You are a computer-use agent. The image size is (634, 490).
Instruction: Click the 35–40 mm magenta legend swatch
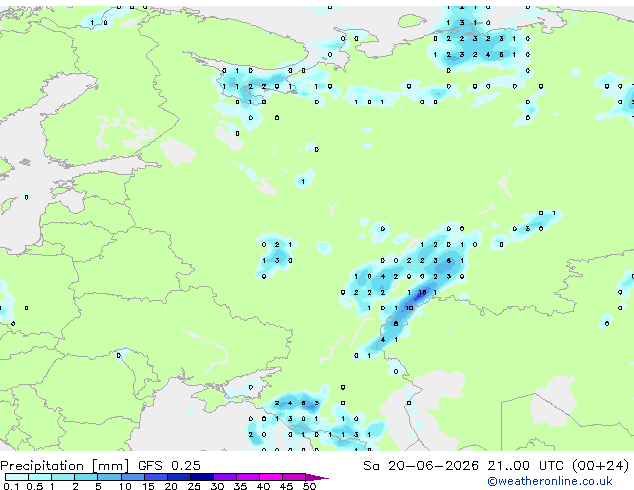[247, 477]
